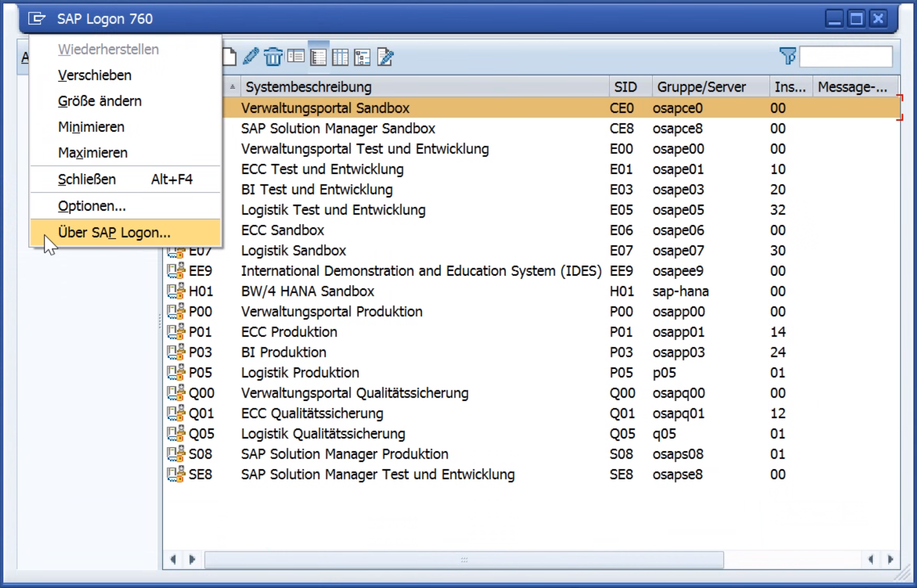This screenshot has width=917, height=588.
Task: Delete the selected entry via trash icon
Action: click(x=273, y=56)
